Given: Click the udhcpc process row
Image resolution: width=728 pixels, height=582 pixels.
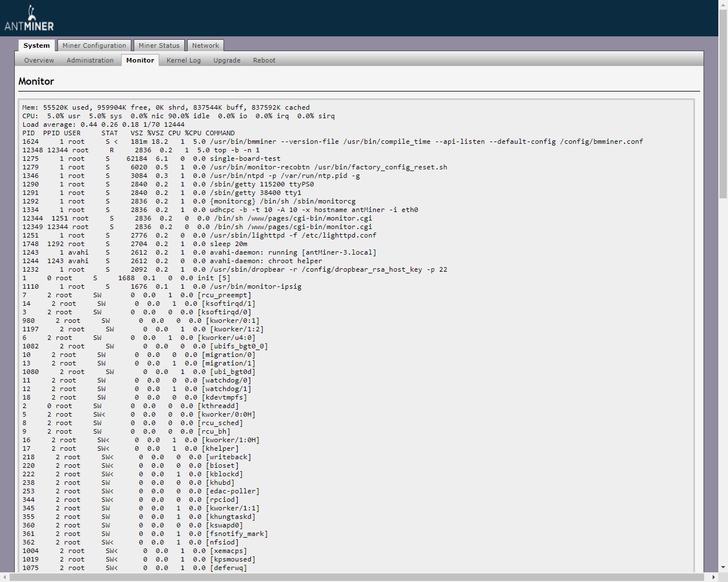Looking at the screenshot, I should pos(220,210).
